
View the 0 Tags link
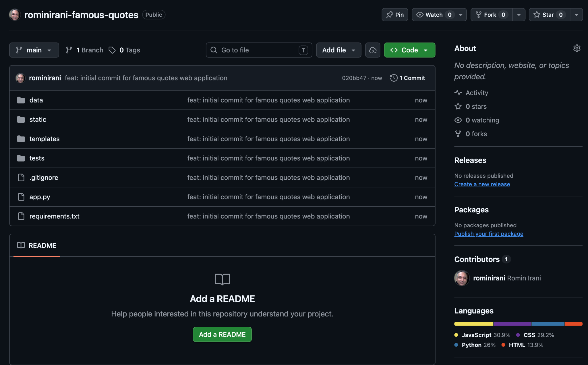[124, 50]
